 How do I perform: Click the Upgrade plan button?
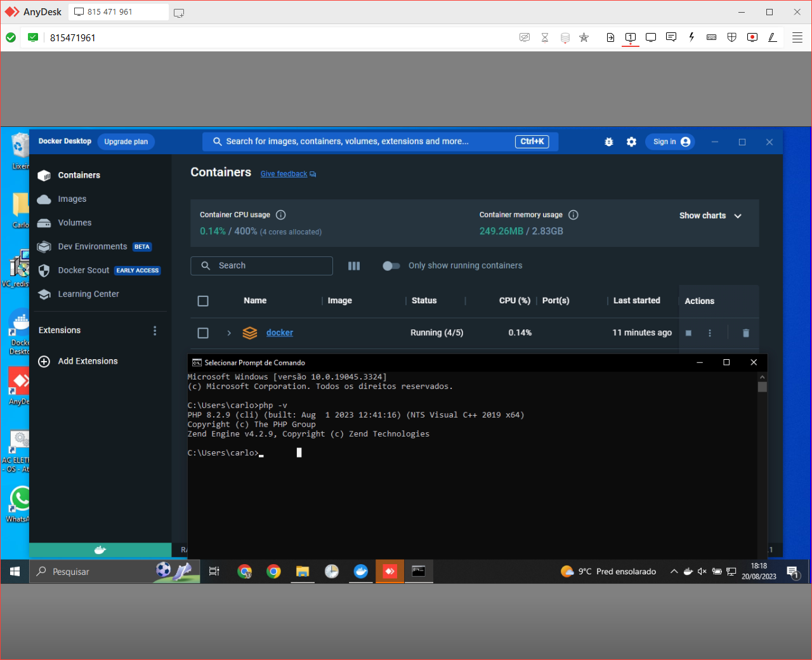(126, 142)
